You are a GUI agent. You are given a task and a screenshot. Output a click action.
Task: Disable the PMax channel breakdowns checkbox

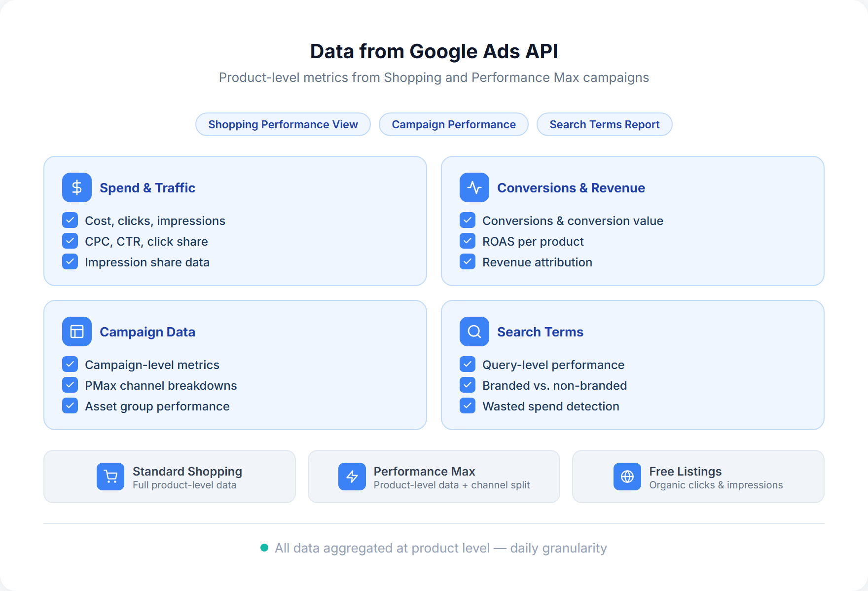pos(70,385)
